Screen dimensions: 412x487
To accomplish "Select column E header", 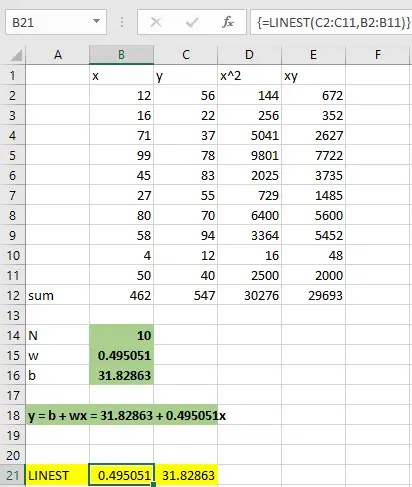I will point(313,55).
